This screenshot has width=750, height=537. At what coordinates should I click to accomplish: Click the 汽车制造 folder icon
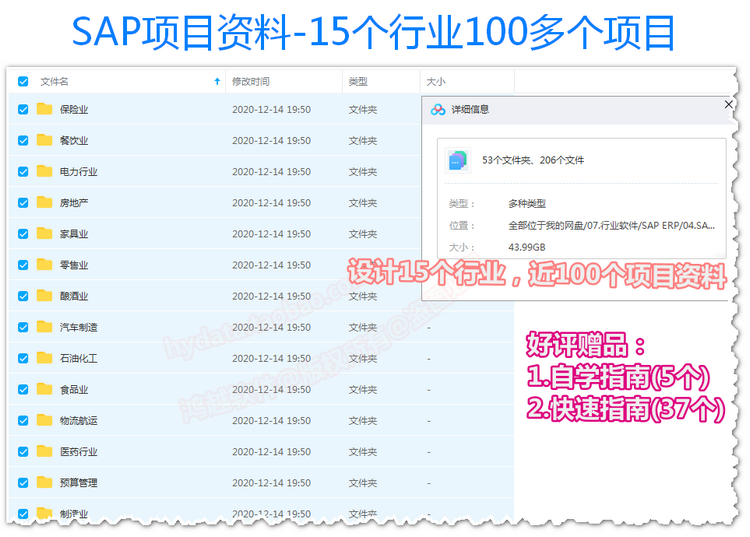[x=44, y=327]
